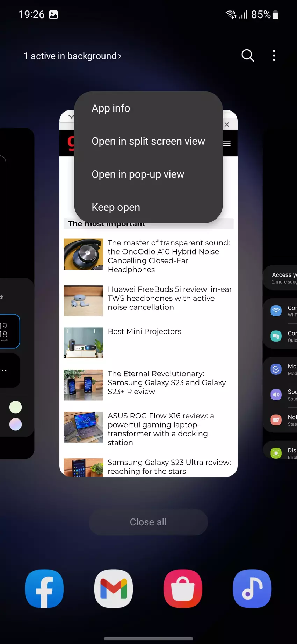Viewport: 297px width, 644px height.
Task: Tap the Sounds and vibration icon
Action: pos(276,394)
